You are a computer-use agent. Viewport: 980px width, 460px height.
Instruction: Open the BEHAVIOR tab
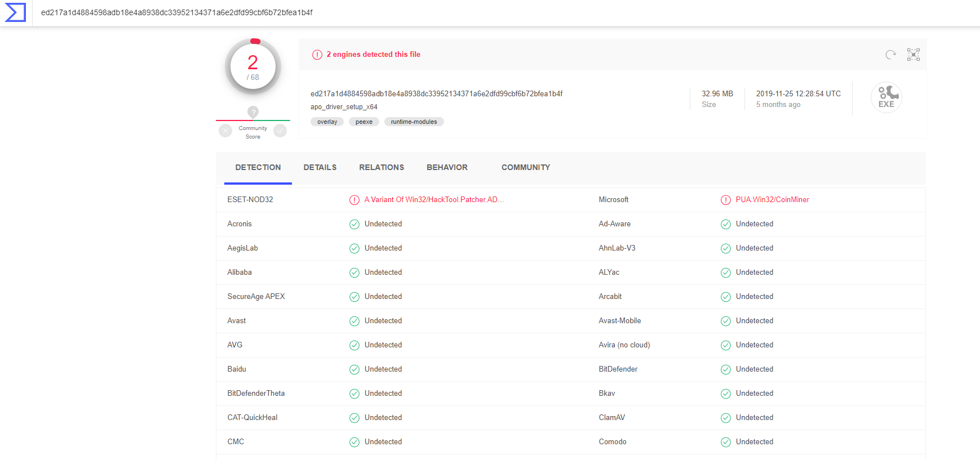(x=447, y=167)
